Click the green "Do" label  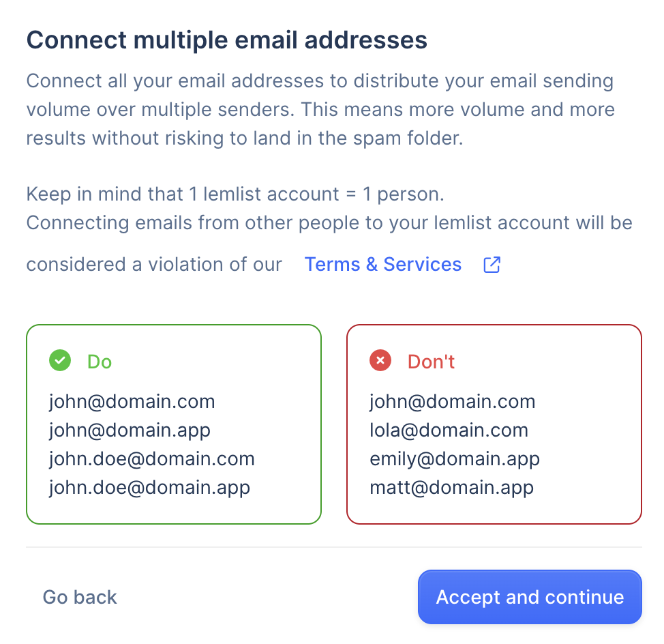[100, 362]
